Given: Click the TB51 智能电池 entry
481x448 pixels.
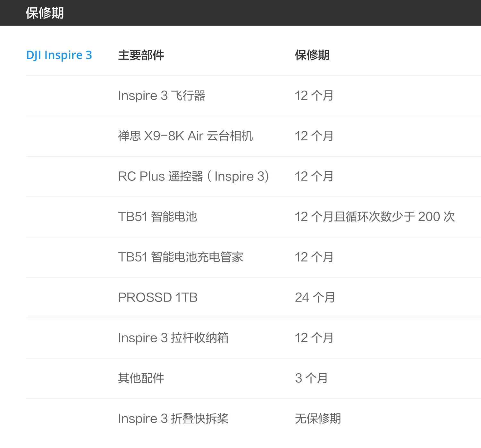Looking at the screenshot, I should coord(157,217).
